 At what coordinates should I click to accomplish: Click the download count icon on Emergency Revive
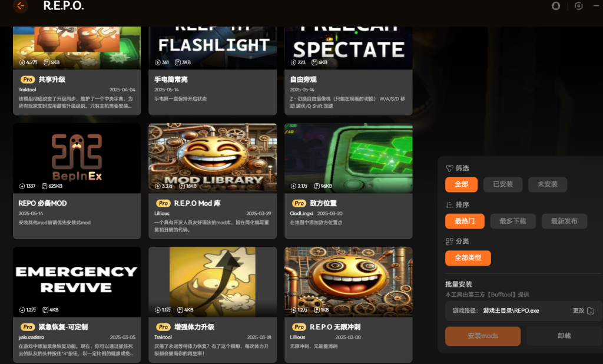coord(22,310)
